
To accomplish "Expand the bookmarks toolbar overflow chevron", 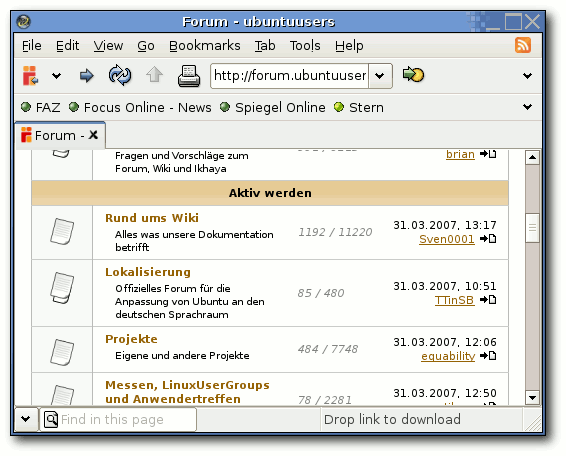I will tap(527, 107).
